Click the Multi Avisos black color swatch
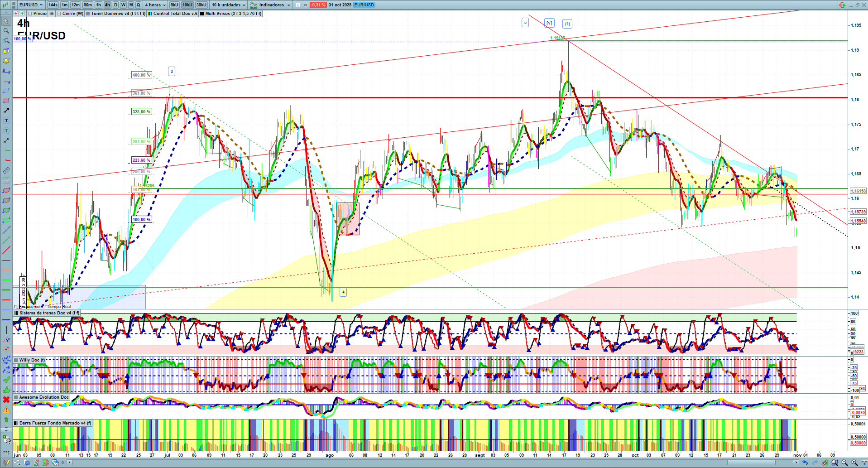 202,14
